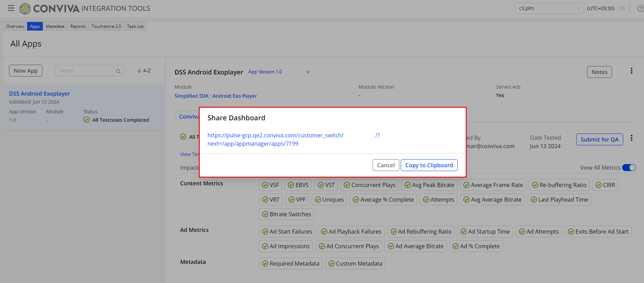Screen dimensions: 644x283
Task: Open three-dot menu beside Submit for QA
Action: tap(631, 138)
